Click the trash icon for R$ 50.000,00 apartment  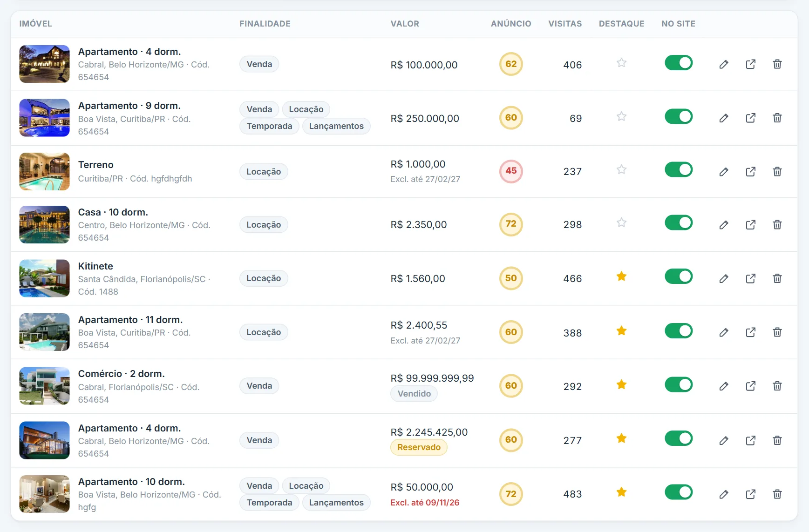pyautogui.click(x=777, y=494)
